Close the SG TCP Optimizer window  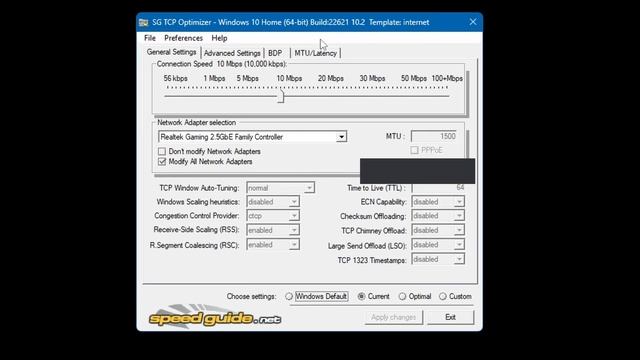coord(473,22)
